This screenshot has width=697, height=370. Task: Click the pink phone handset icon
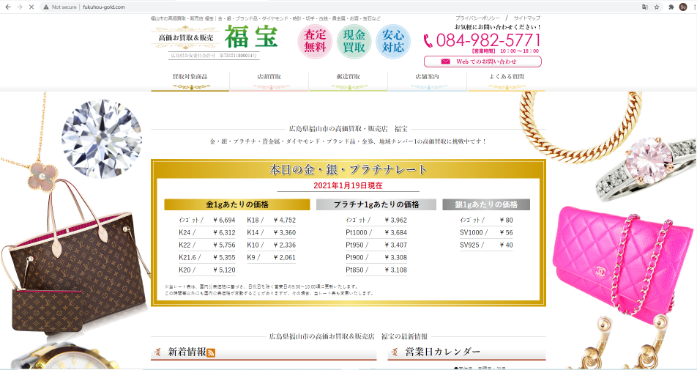(x=428, y=41)
